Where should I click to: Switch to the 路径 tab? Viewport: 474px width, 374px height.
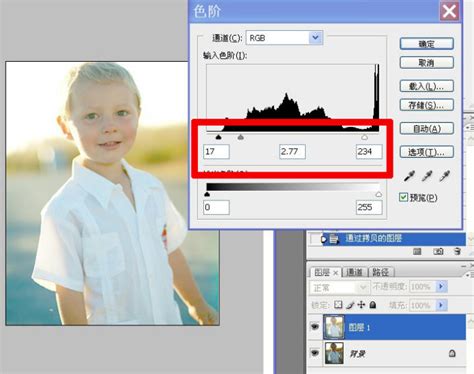380,272
